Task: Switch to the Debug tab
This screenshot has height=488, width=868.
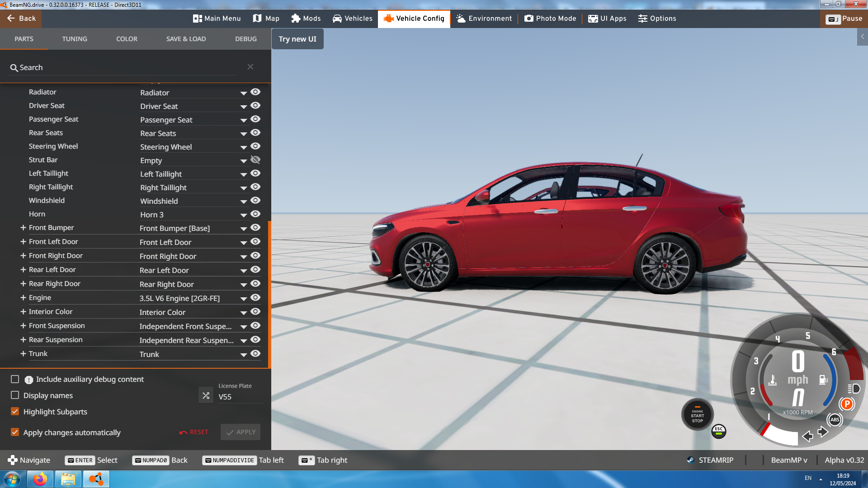Action: coord(246,39)
